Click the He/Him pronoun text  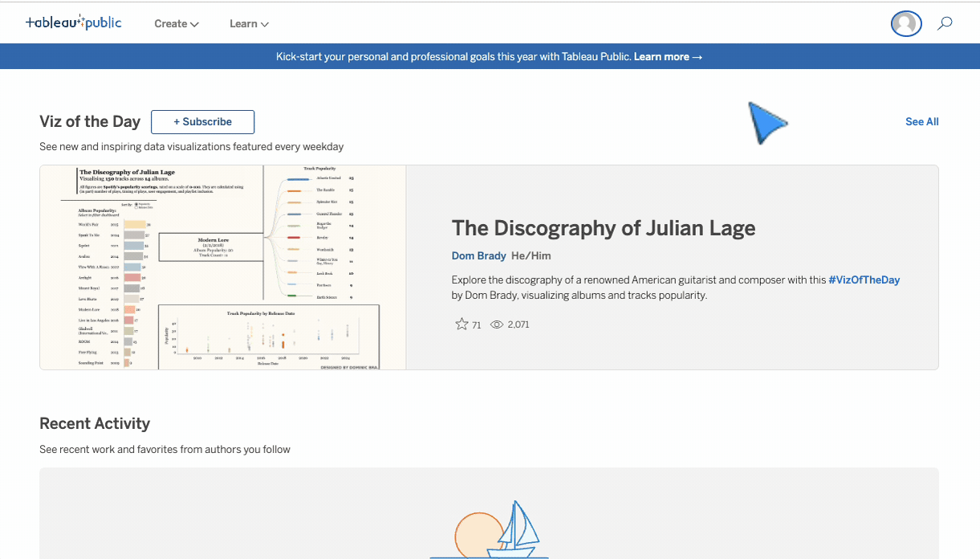(531, 256)
